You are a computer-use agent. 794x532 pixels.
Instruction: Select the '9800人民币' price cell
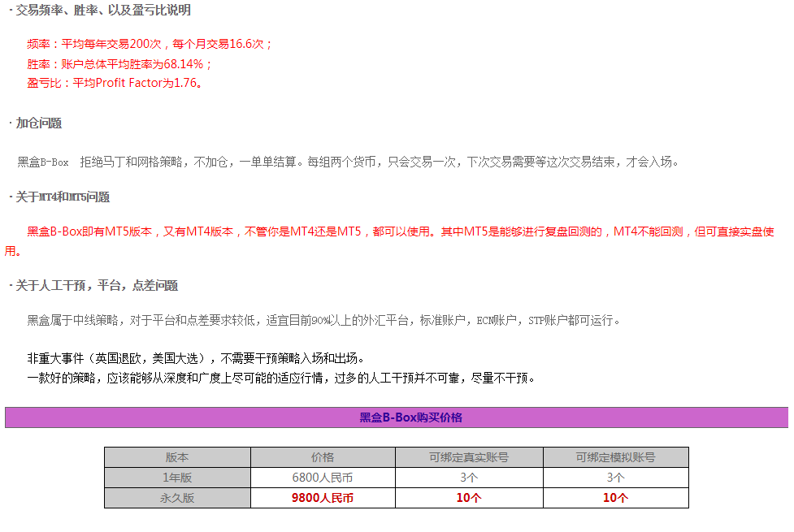click(323, 498)
